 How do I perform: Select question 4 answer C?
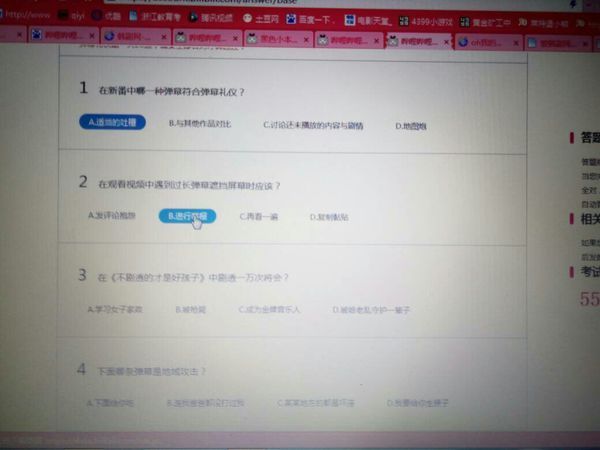(x=316, y=403)
